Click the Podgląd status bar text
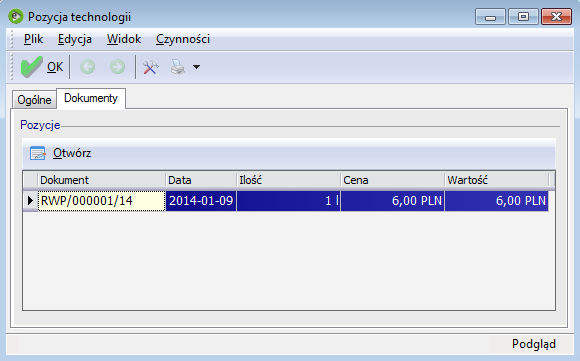580x361 pixels. click(534, 344)
